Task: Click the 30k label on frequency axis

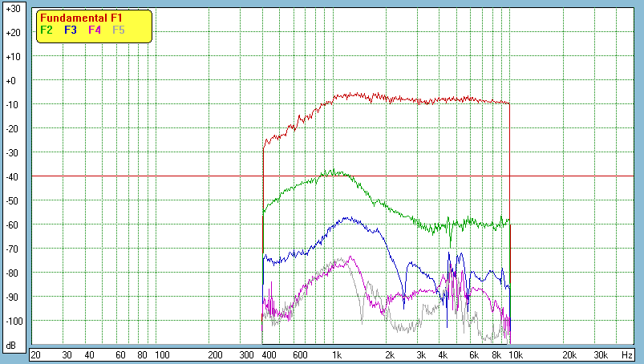Action: tap(600, 354)
